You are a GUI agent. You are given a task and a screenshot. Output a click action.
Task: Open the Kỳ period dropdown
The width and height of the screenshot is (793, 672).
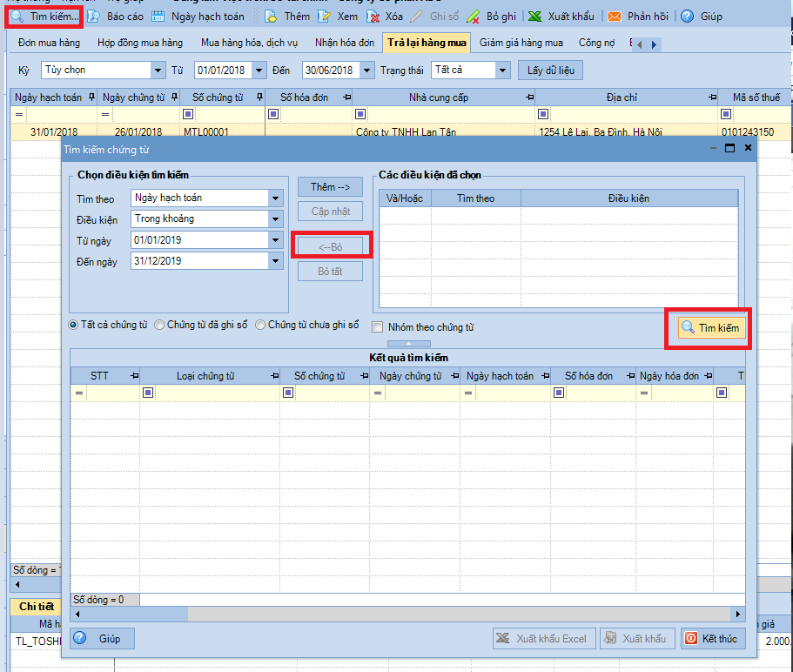(158, 71)
